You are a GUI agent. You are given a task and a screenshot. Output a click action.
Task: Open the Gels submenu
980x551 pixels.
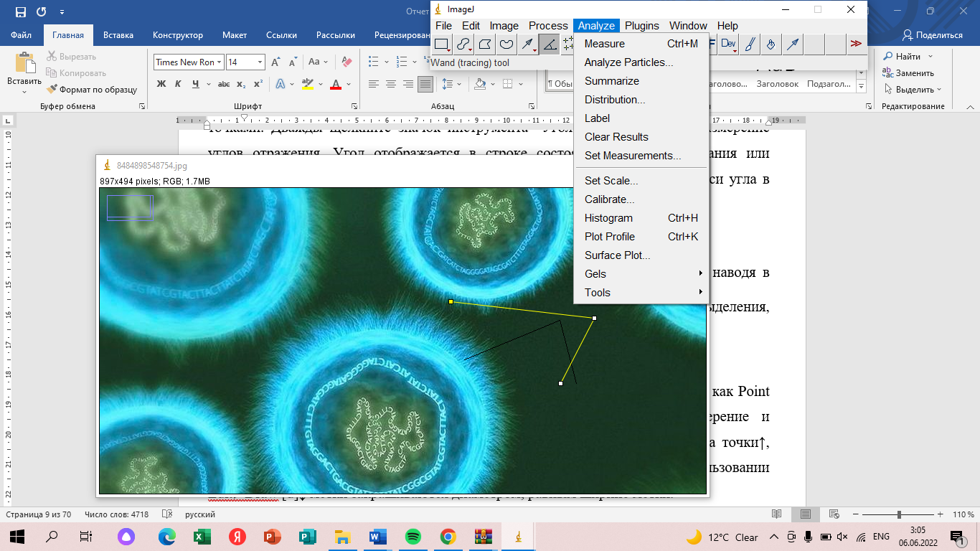pos(641,274)
